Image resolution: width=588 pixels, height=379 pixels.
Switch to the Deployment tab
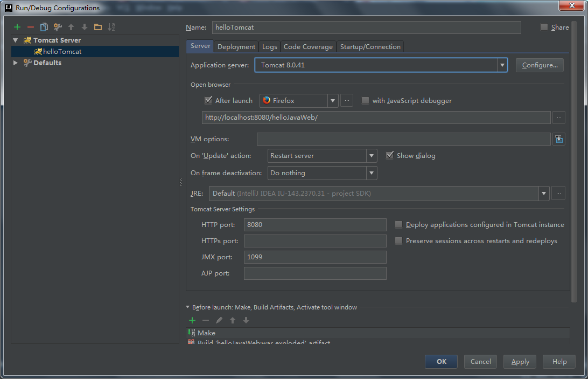(x=236, y=46)
